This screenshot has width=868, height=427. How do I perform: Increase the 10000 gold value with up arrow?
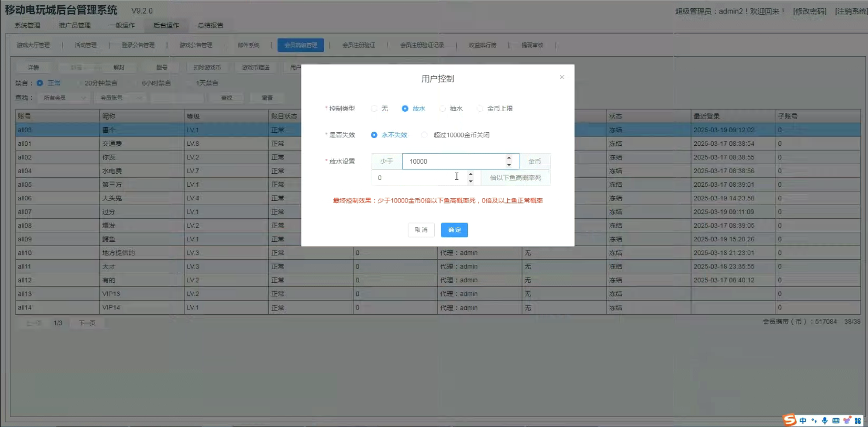(x=509, y=158)
